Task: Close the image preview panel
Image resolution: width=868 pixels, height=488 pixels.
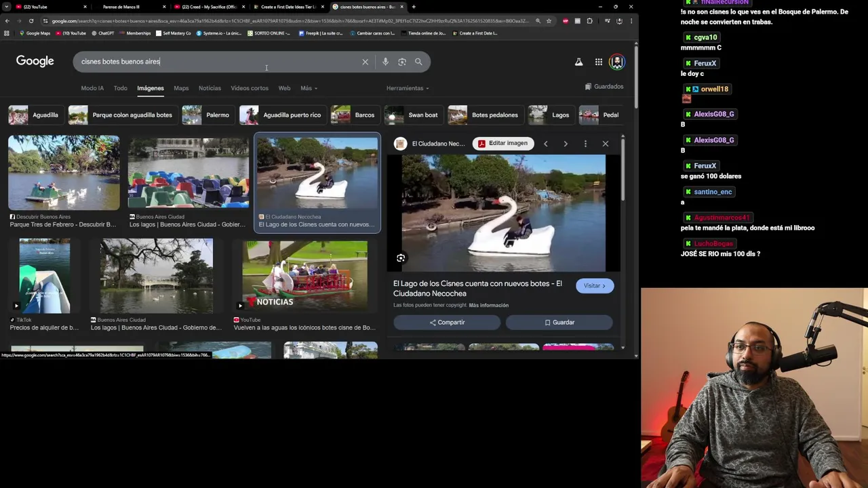Action: [606, 144]
